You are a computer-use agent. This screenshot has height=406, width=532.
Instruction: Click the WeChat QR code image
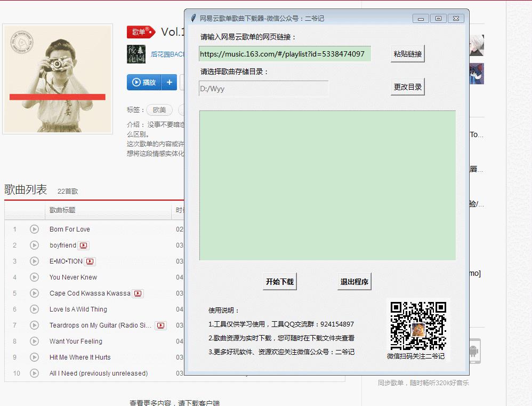coord(418,326)
